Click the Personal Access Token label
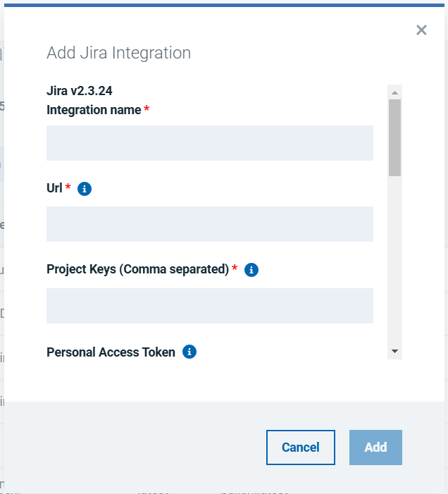This screenshot has height=494, width=448. pos(111,352)
